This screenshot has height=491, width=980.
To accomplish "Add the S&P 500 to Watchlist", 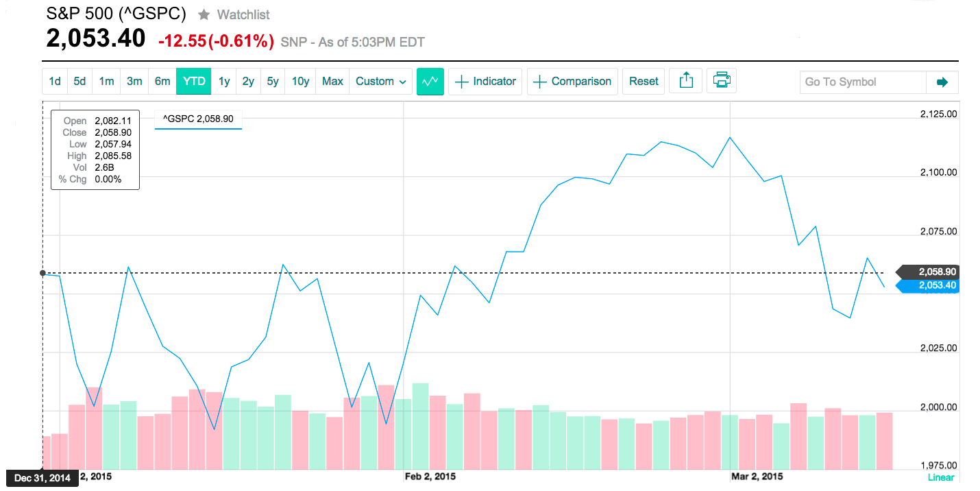I will [234, 14].
